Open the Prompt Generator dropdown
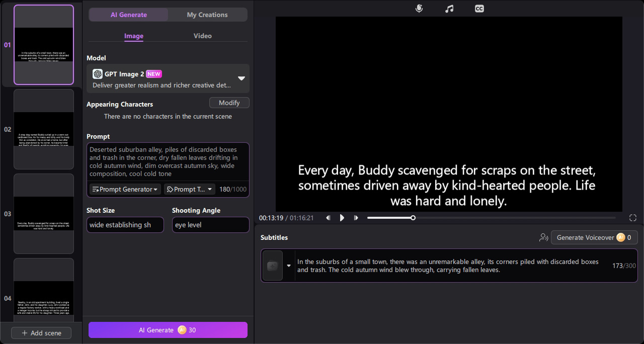 125,189
